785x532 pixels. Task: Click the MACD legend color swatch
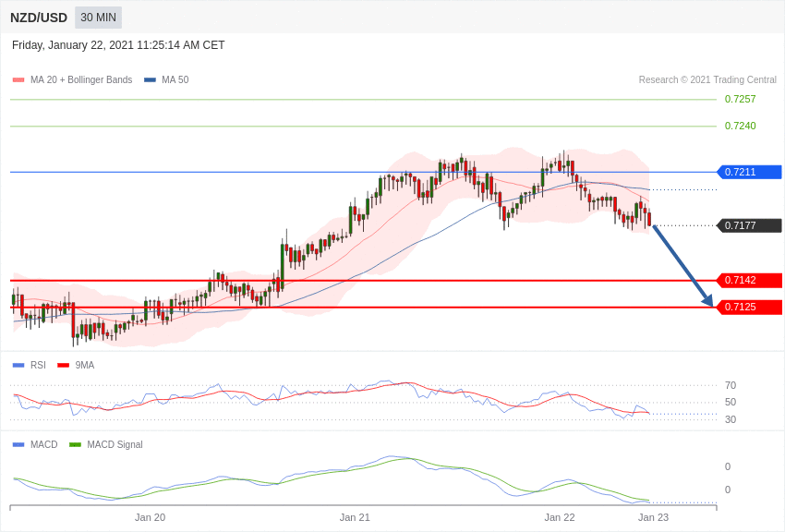18,444
